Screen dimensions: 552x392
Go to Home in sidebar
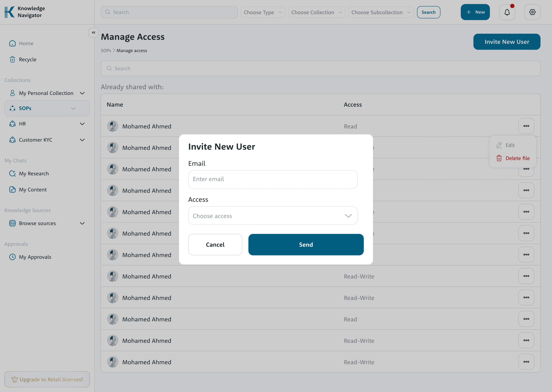[x=26, y=44]
